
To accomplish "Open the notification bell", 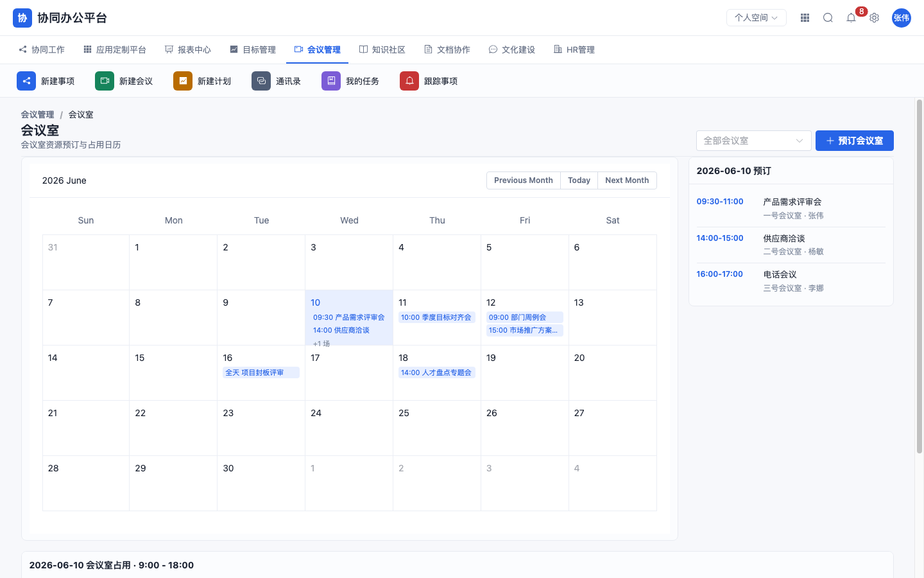I will tap(851, 18).
